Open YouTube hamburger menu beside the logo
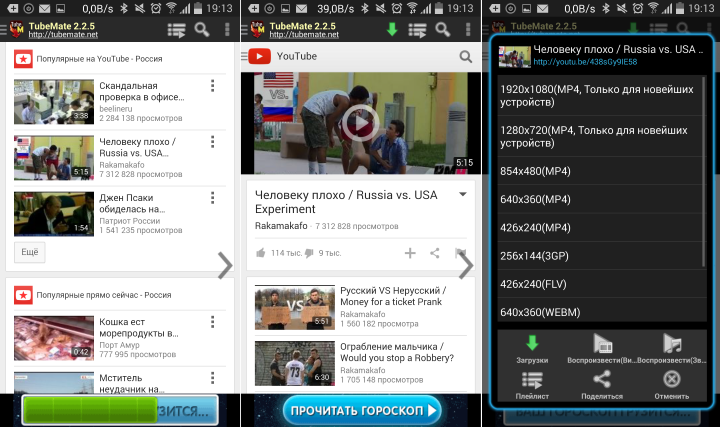The width and height of the screenshot is (720, 427). (x=244, y=56)
